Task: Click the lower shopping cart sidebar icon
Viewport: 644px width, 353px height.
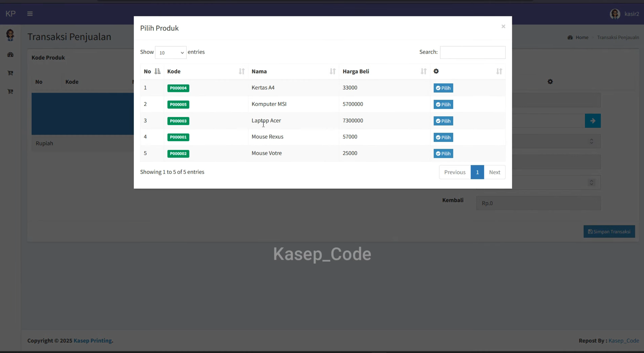Action: tap(10, 91)
